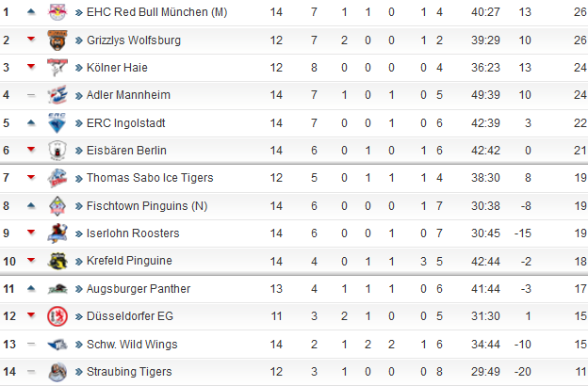
Task: Click the up arrow next to rank 1
Action: (31, 11)
